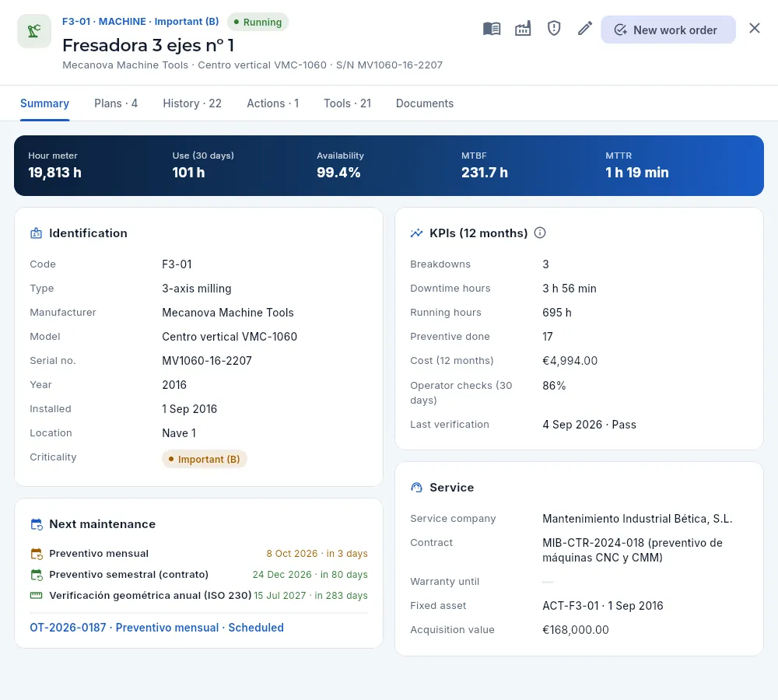Viewport: 778px width, 700px height.
Task: Open the manual book icon in header
Action: (x=492, y=29)
